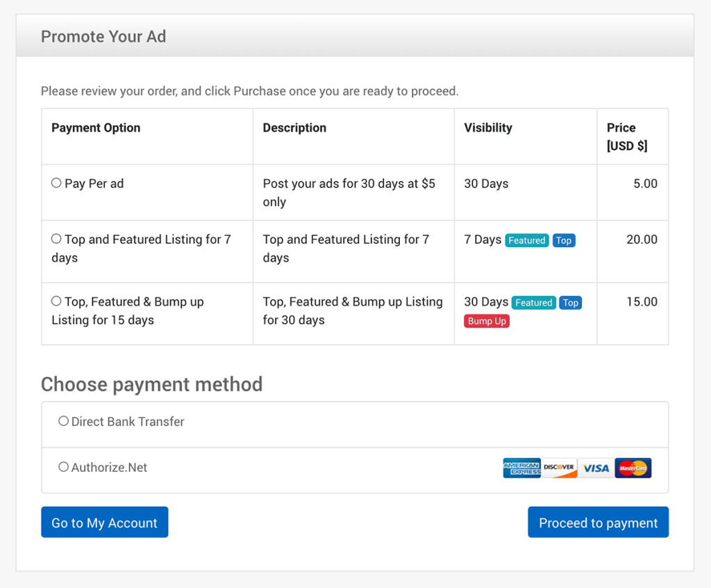This screenshot has width=711, height=588.
Task: Click the Top badge beside the Bump Up listing
Action: click(571, 303)
